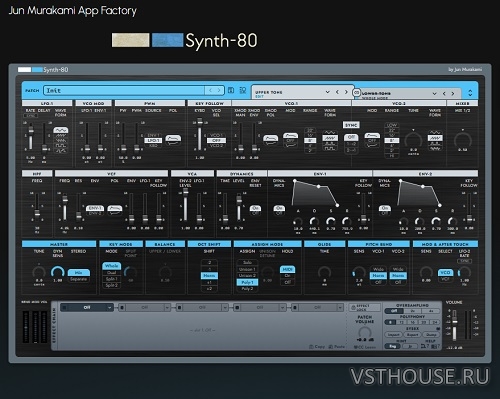Image resolution: width=500 pixels, height=399 pixels.
Task: Click the Mixer MIX 1/2 knob
Action: coord(463,140)
